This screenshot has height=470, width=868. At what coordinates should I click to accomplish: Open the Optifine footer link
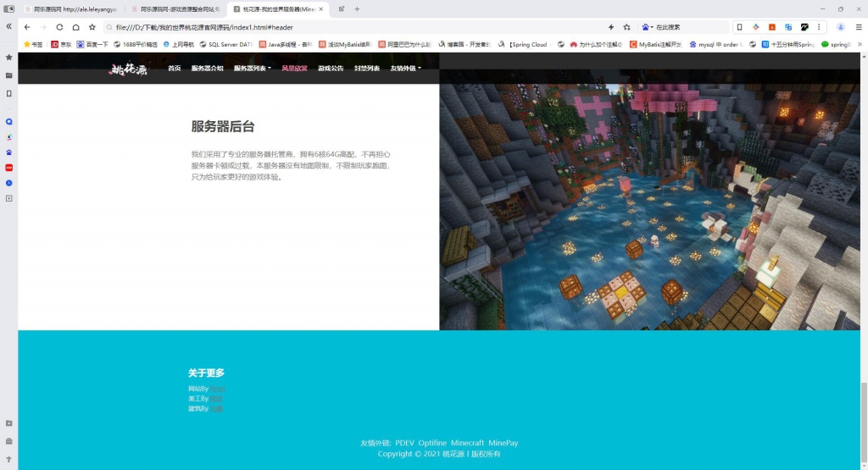[432, 443]
